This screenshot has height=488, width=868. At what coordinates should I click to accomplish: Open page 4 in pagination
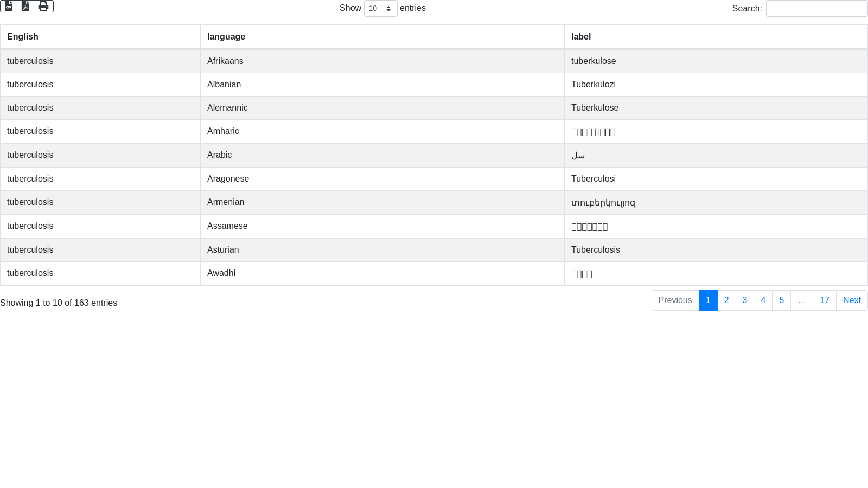pyautogui.click(x=763, y=300)
